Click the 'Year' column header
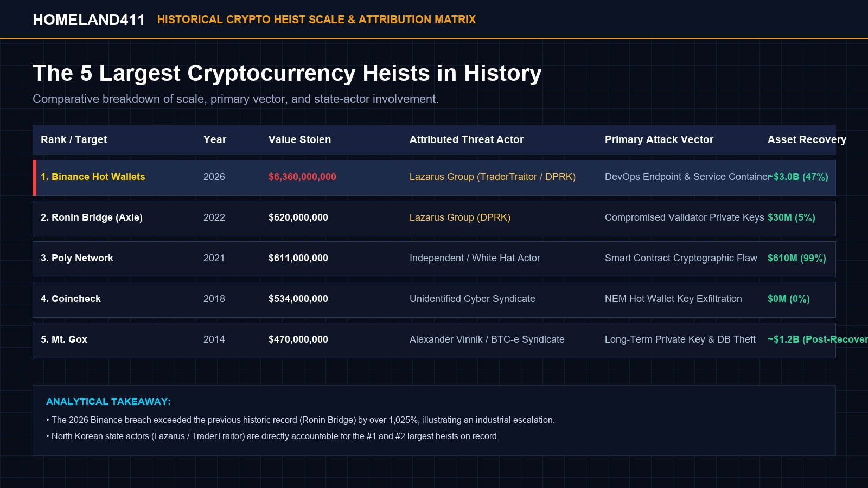This screenshot has width=868, height=488. [215, 140]
